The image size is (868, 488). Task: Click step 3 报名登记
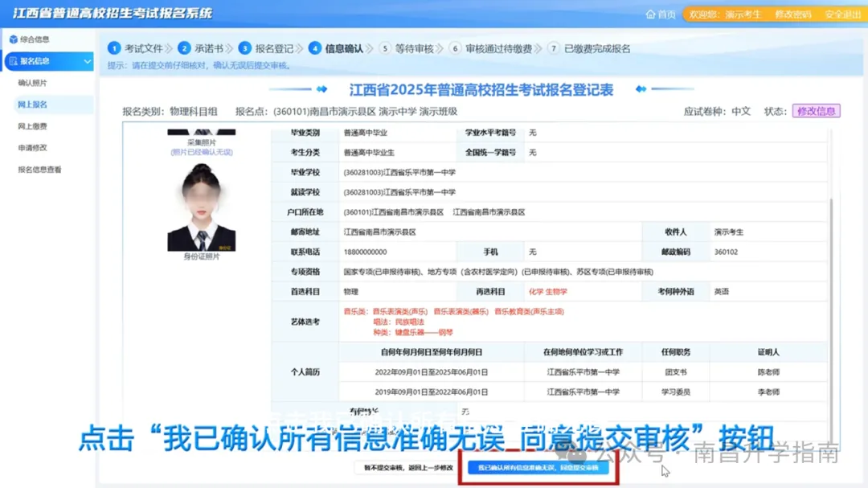click(x=266, y=49)
